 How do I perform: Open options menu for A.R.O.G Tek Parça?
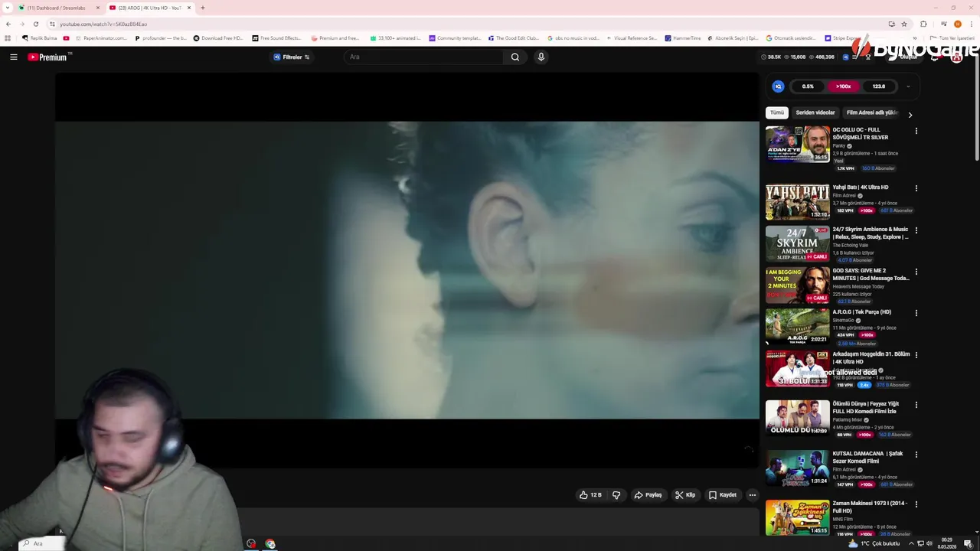click(x=916, y=313)
